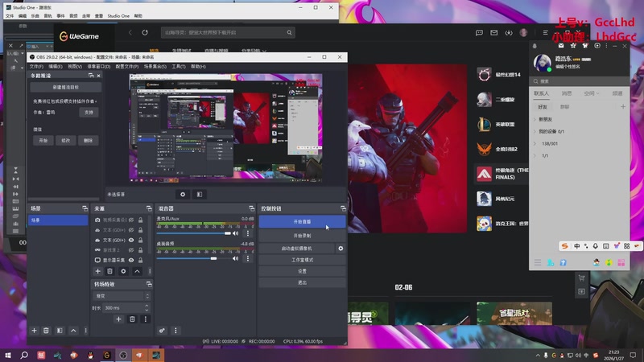644x362 pixels.
Task: Add a transition with plus under 时长
Action: (x=118, y=319)
